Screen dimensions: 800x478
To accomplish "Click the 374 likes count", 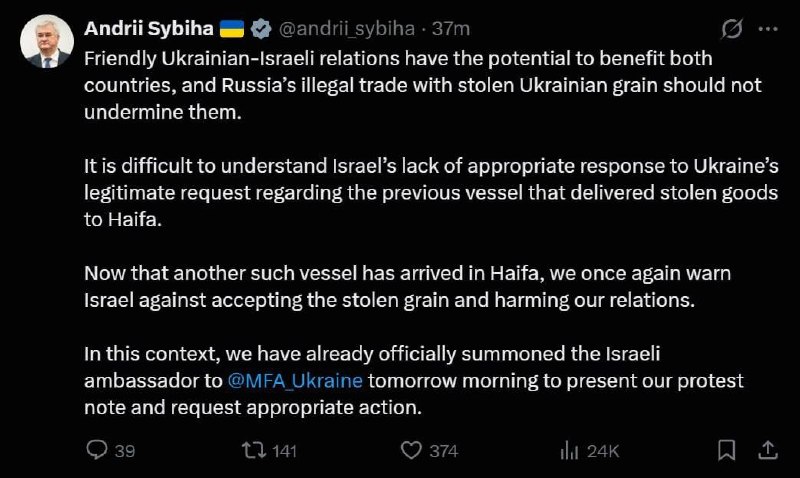I will pos(443,451).
